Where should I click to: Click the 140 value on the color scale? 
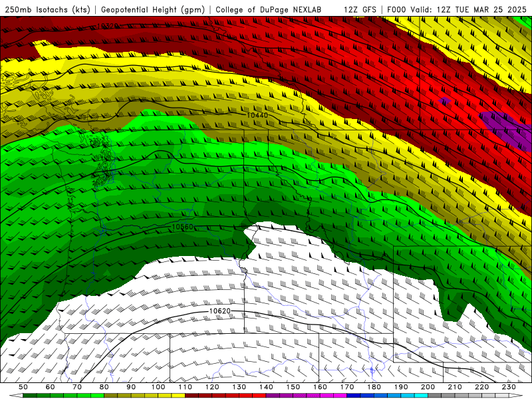click(266, 387)
